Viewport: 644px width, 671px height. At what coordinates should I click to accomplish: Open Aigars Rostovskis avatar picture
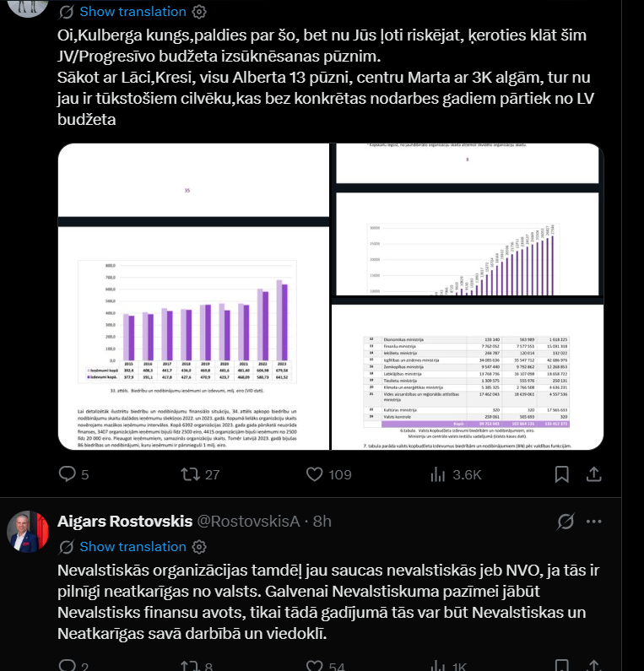click(x=28, y=532)
